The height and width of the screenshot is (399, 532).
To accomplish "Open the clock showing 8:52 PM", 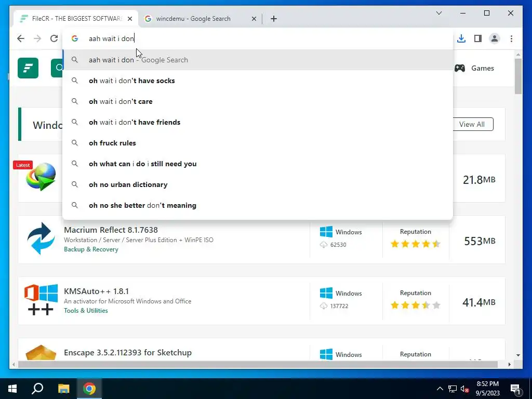I will [x=487, y=389].
